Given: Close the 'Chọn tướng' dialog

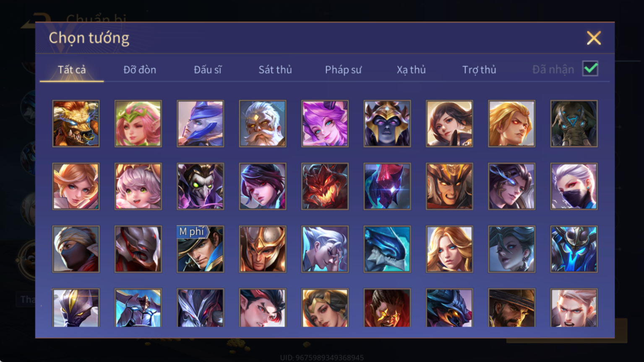Looking at the screenshot, I should (594, 38).
